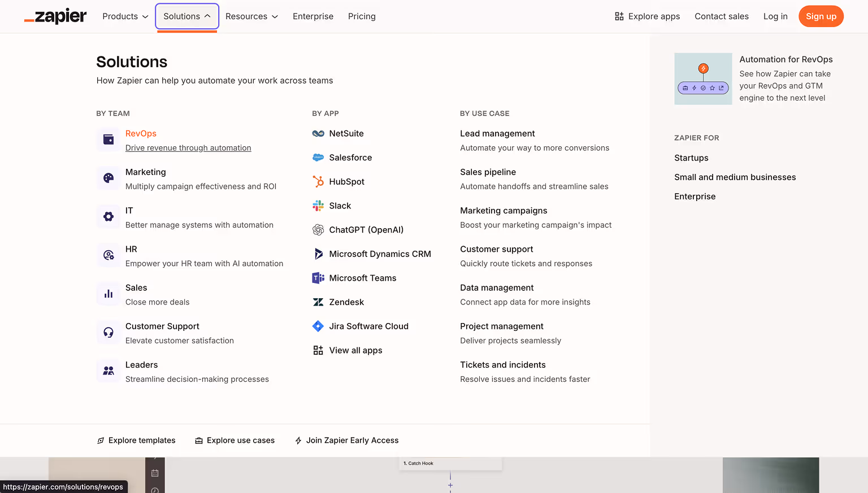Select the NetSuite integration icon
This screenshot has height=493, width=868.
(x=319, y=133)
